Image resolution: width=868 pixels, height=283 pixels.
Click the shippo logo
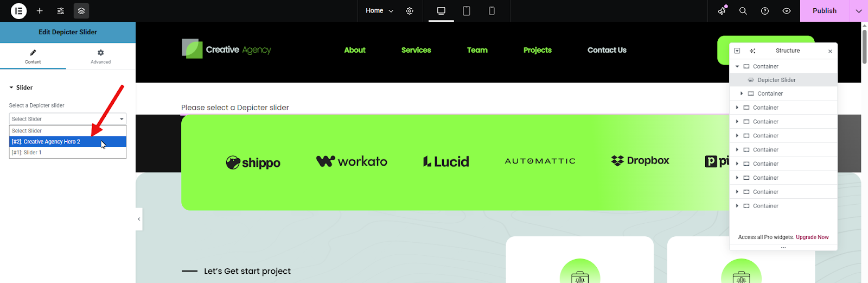(x=253, y=162)
